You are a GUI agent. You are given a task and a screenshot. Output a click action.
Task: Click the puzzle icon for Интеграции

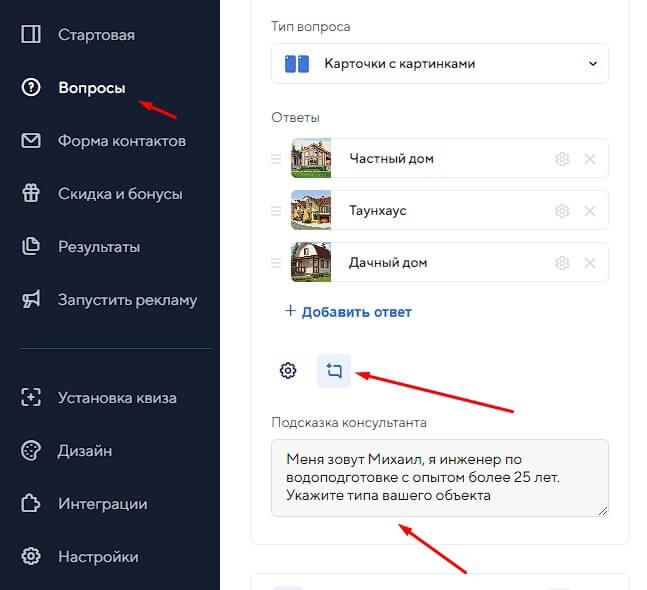pos(31,503)
